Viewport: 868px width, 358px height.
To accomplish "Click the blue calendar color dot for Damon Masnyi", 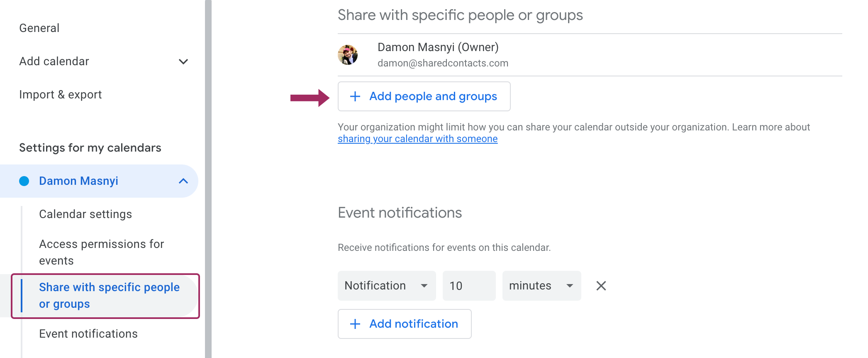I will point(24,181).
